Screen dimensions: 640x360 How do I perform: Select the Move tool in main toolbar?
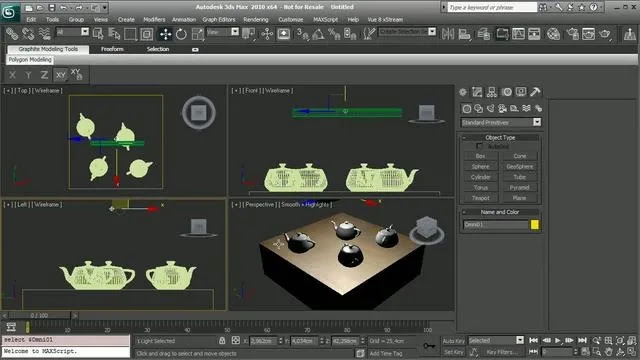tap(165, 34)
